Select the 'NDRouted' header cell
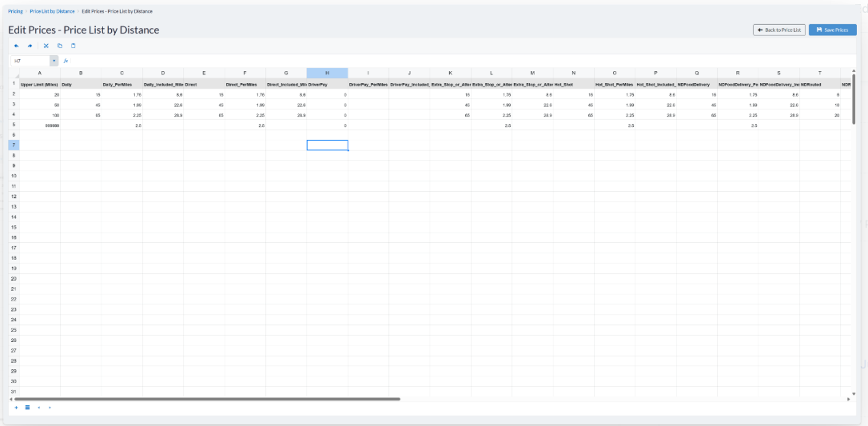This screenshot has width=868, height=426. tap(820, 84)
